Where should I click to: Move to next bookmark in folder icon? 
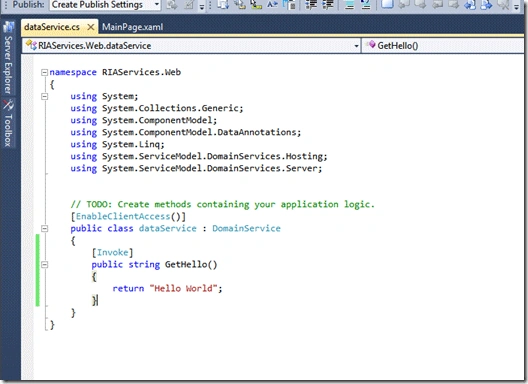click(454, 5)
